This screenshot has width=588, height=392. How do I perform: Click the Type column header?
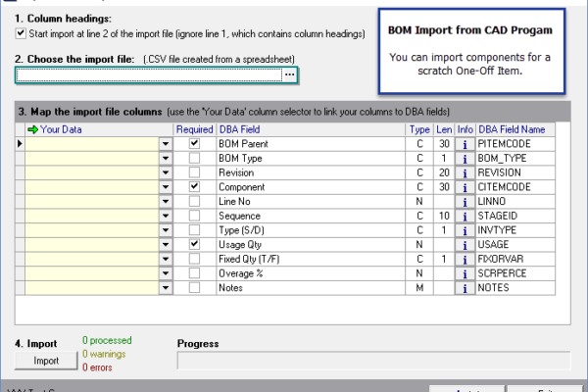(419, 129)
